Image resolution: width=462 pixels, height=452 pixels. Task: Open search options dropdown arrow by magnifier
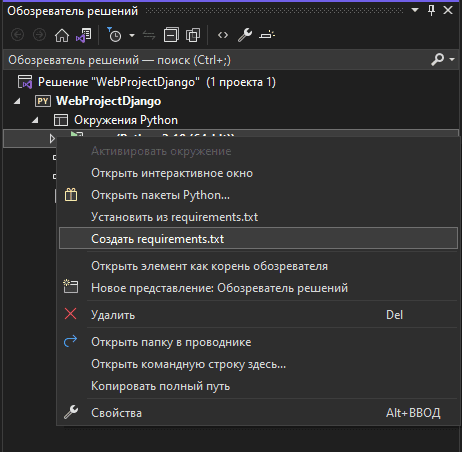point(452,60)
